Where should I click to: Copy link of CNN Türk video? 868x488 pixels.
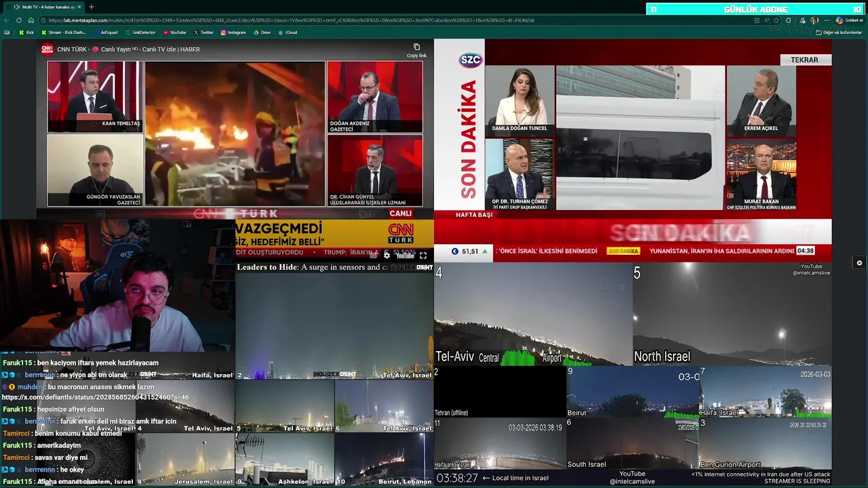tap(416, 50)
